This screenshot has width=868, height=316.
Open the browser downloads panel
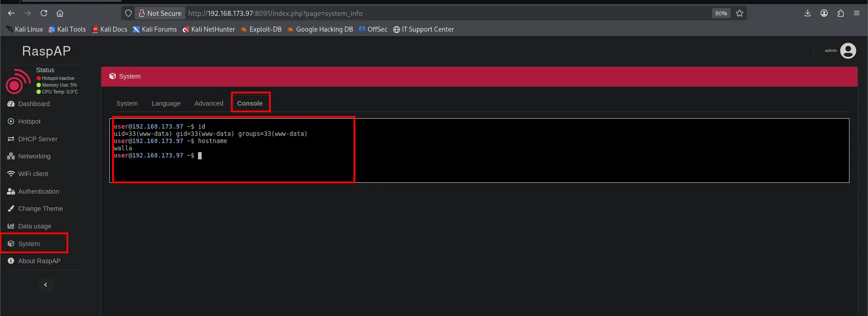(808, 14)
